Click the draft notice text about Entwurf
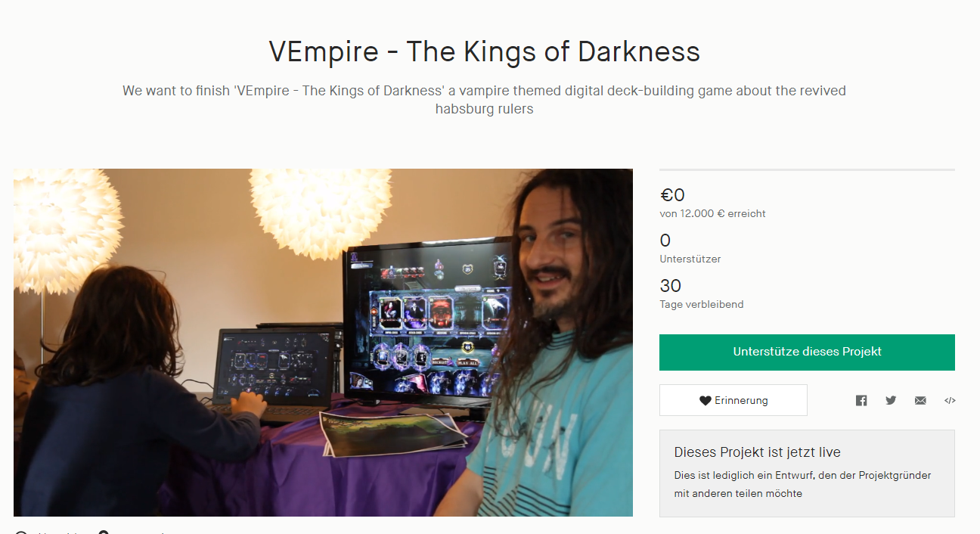 click(x=802, y=485)
